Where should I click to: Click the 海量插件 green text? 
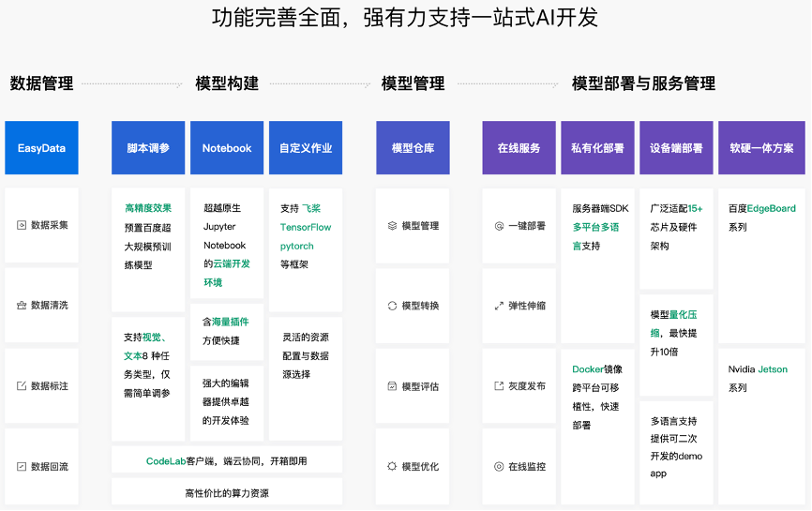tap(231, 322)
